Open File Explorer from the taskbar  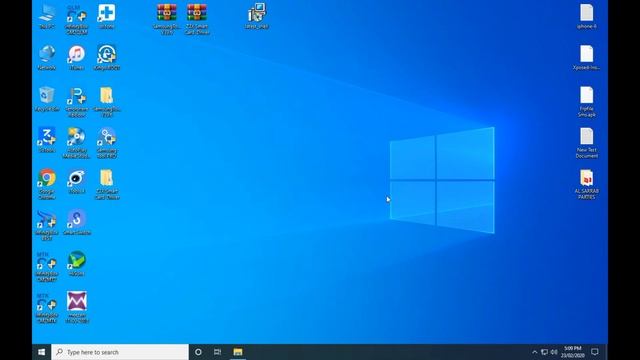(238, 352)
